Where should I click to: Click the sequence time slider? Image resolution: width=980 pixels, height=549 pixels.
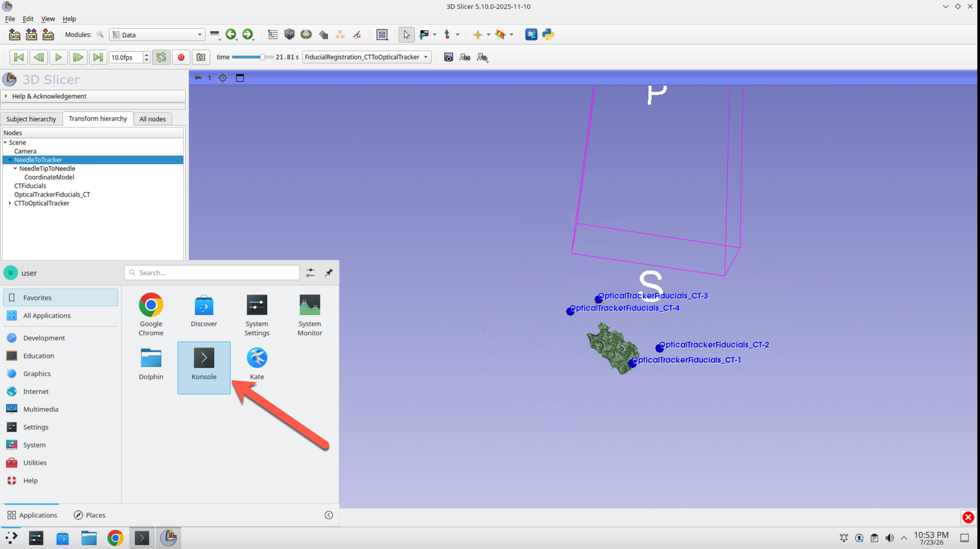point(253,57)
